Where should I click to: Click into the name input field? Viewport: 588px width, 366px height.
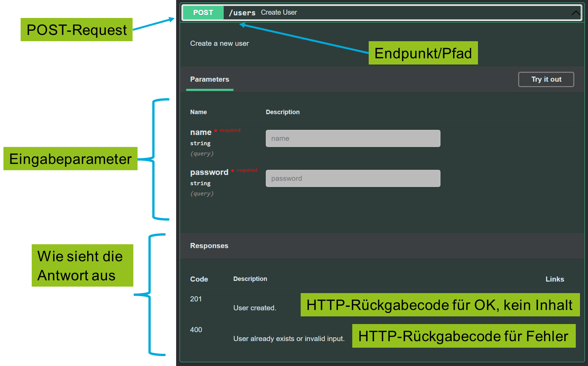[x=353, y=139]
